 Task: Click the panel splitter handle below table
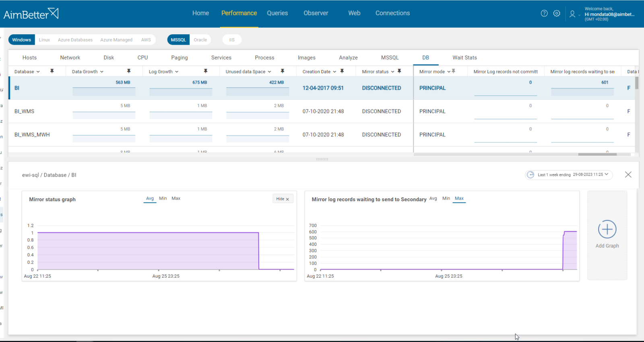click(322, 159)
